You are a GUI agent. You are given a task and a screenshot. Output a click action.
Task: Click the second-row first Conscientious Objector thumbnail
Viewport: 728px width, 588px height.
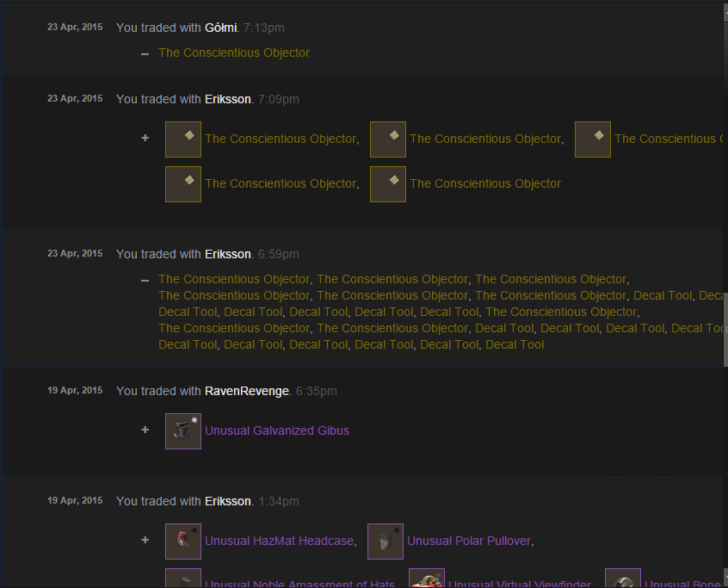click(x=183, y=184)
